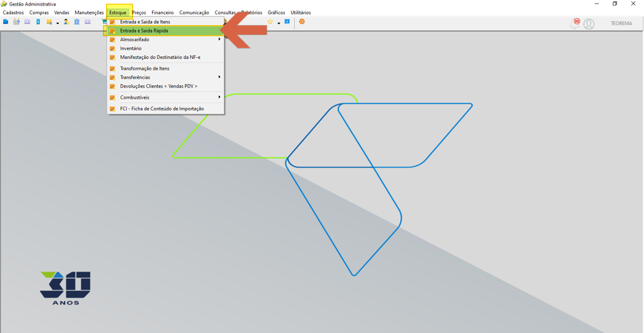
Task: Select Entrada e Saída Rápida
Action: click(166, 31)
